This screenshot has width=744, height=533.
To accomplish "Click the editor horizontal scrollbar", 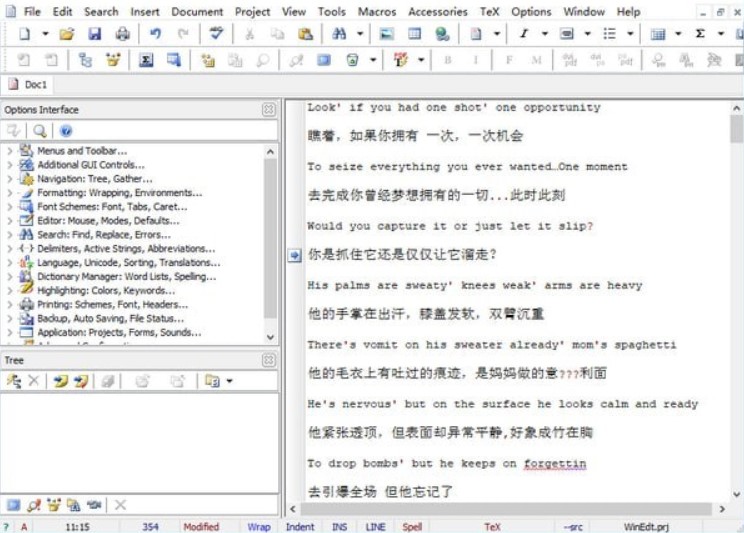I will [x=507, y=509].
